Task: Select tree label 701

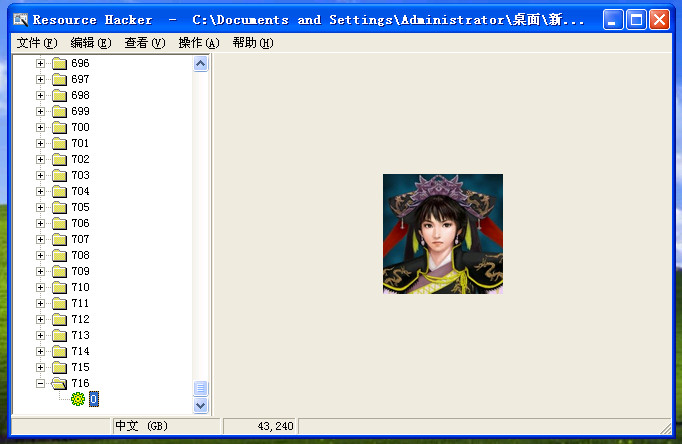Action: [80, 144]
